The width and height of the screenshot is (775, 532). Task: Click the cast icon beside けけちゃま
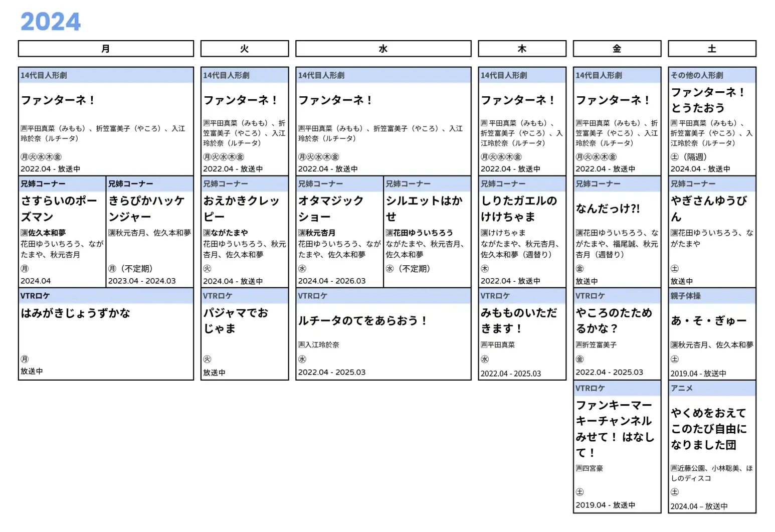484,233
